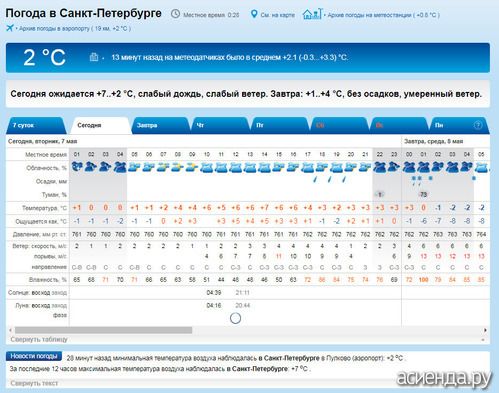This screenshot has height=393, width=499.
Task: Click the sensor building icon in blue banner
Action: click(94, 57)
